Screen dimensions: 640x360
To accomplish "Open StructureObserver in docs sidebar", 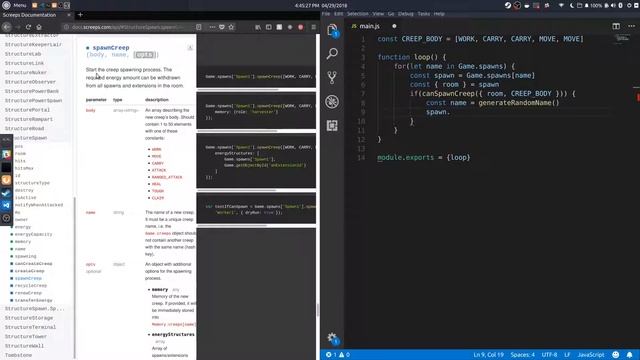I will (30, 82).
